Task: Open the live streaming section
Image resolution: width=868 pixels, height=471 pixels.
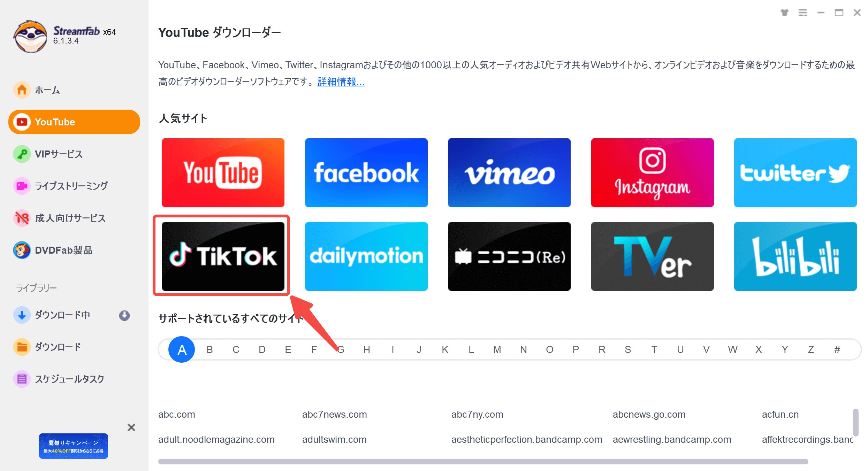Action: (74, 186)
